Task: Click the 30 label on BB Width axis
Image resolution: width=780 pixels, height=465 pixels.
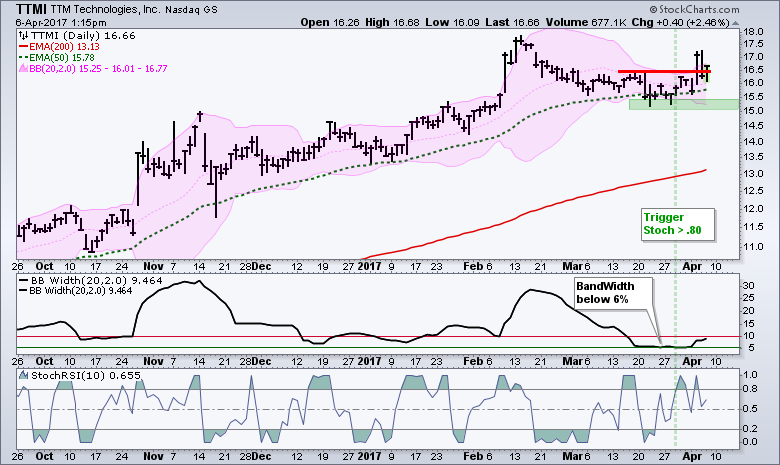Action: 748,286
